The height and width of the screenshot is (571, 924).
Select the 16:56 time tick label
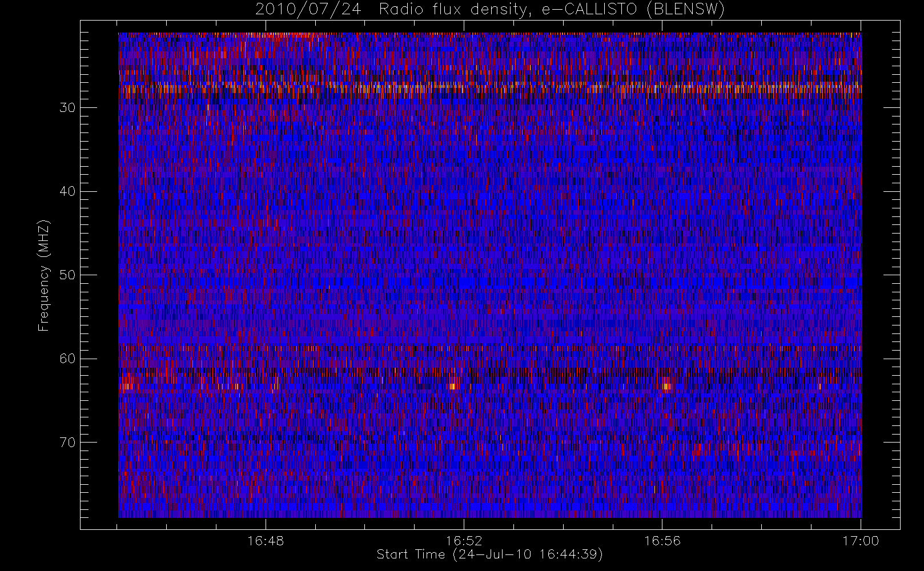point(662,541)
